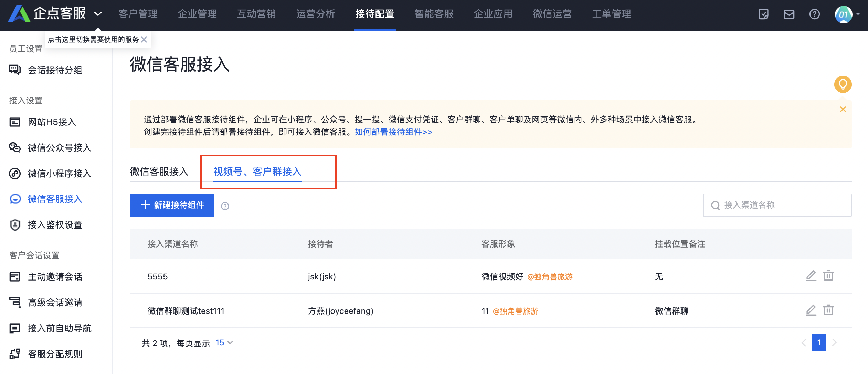Click the 微信公众号接入 sidebar icon
Screen dimensions: 868x374
[x=15, y=148]
